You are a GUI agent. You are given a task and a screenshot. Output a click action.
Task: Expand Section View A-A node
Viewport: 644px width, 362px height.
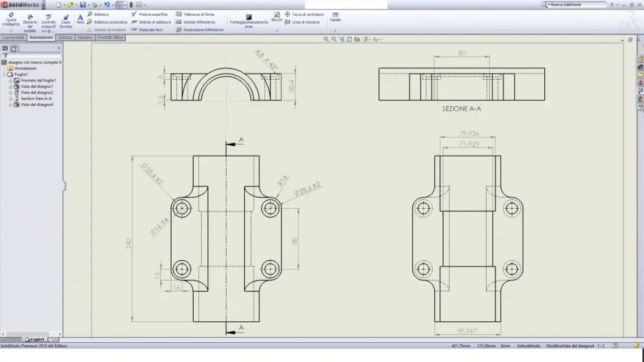(11, 99)
